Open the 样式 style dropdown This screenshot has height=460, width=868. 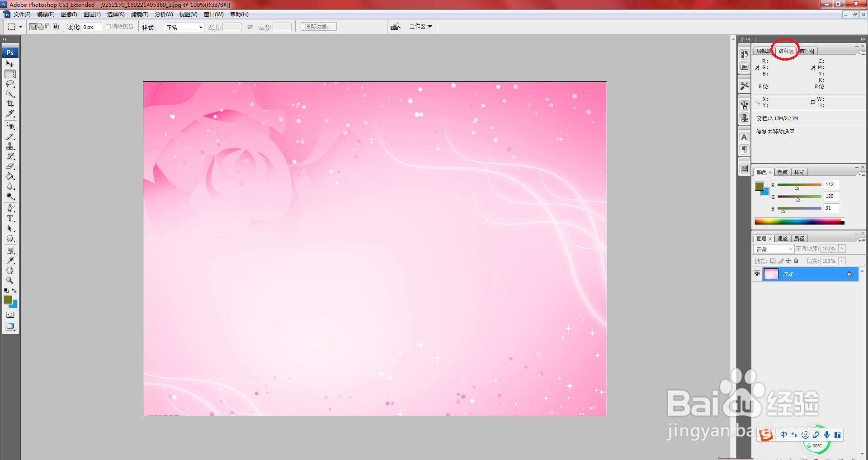click(184, 27)
